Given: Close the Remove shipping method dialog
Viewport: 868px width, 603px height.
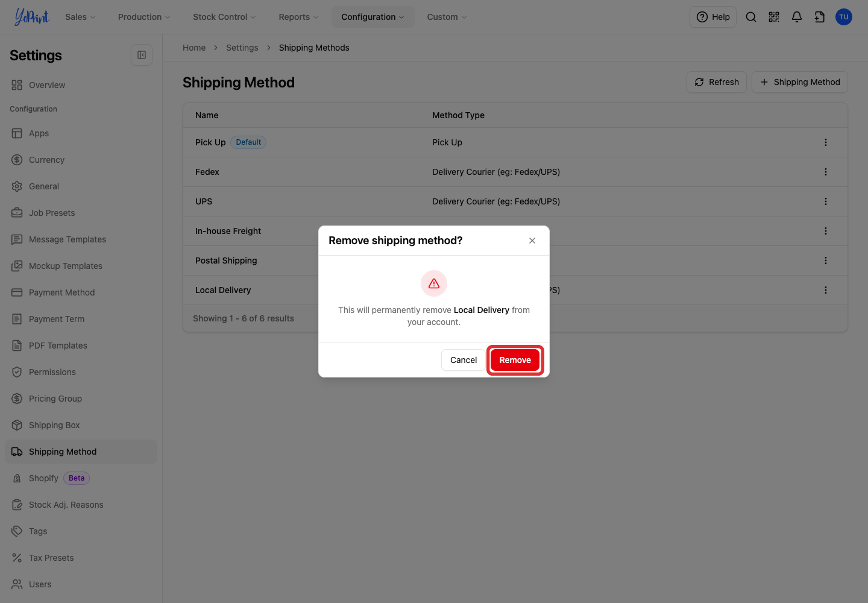Looking at the screenshot, I should tap(532, 241).
